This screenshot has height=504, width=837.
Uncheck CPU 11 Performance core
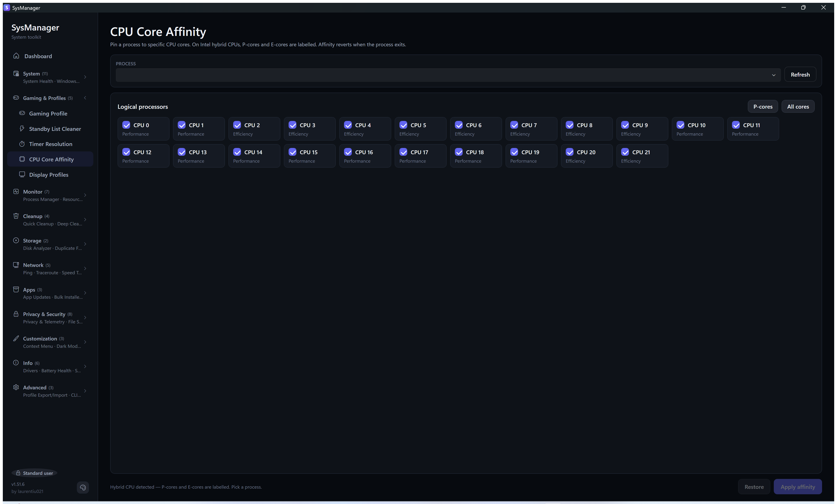pyautogui.click(x=736, y=125)
